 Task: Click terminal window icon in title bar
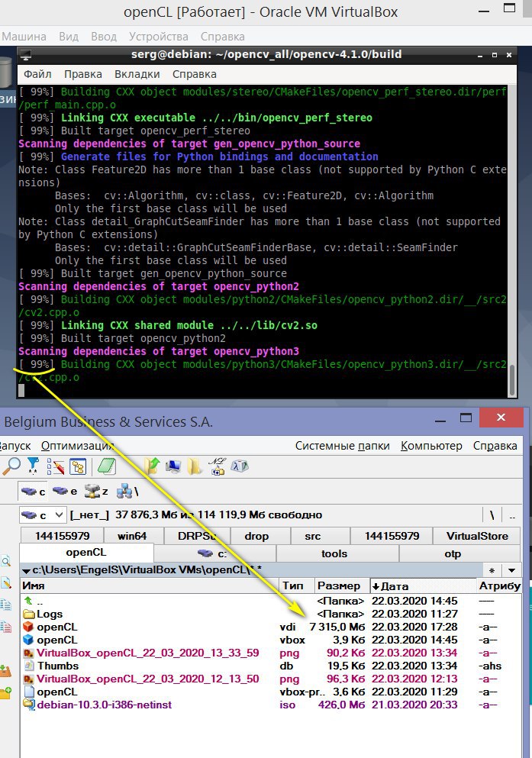[x=26, y=55]
